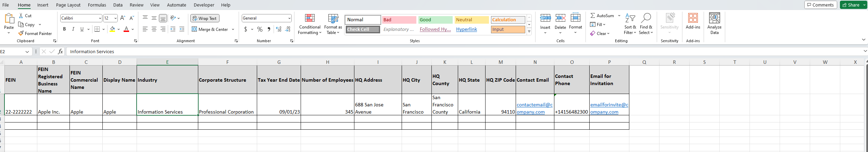Image resolution: width=868 pixels, height=152 pixels.
Task: Apply Percent Style format
Action: (x=260, y=29)
